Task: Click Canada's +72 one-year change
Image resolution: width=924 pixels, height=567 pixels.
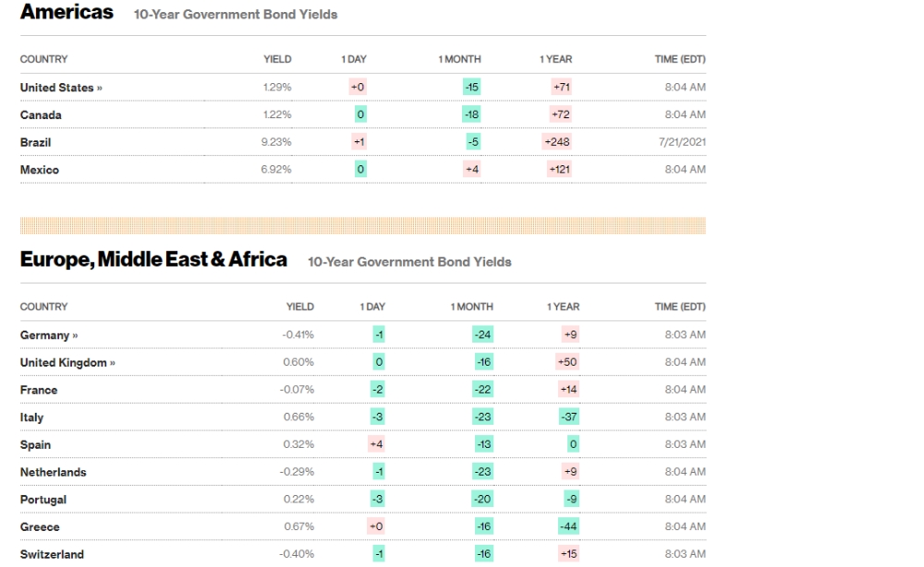Action: point(561,115)
